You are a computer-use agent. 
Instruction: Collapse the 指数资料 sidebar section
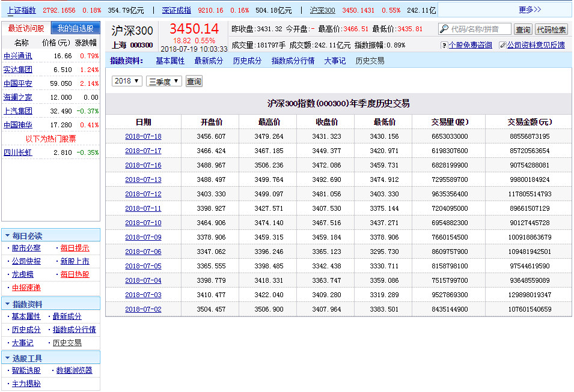(x=7, y=304)
